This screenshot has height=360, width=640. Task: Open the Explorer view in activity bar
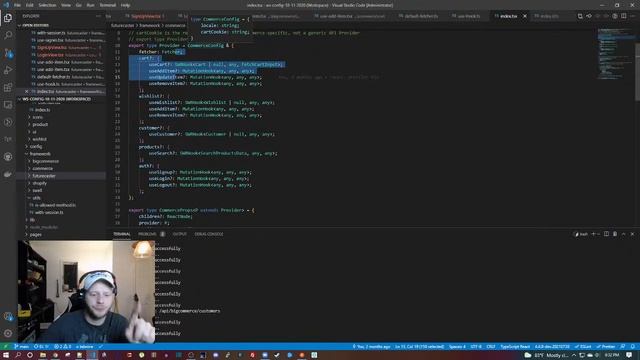coord(8,18)
